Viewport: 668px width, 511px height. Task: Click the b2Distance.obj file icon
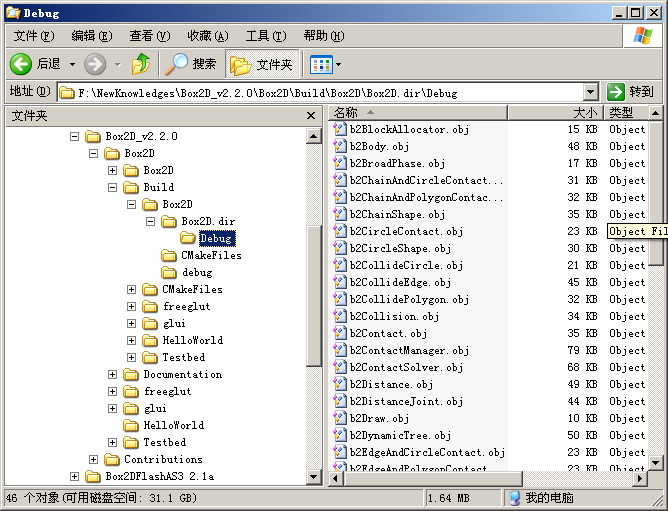[340, 384]
